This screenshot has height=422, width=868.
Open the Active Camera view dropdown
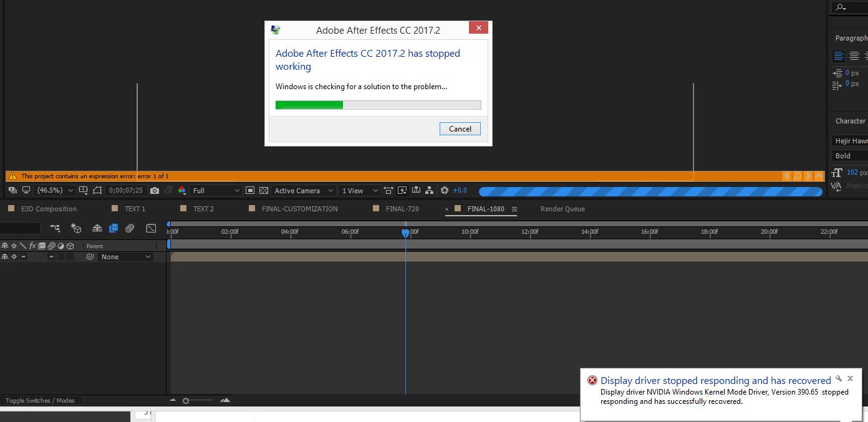[304, 190]
